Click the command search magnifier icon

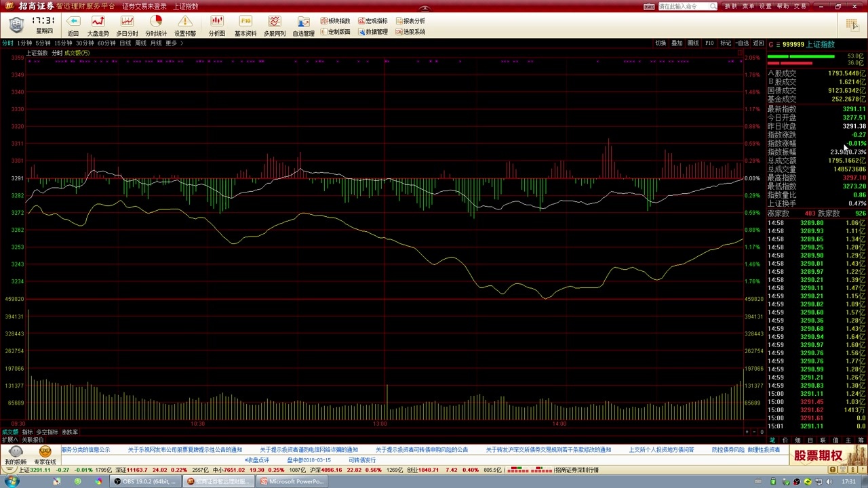[713, 6]
